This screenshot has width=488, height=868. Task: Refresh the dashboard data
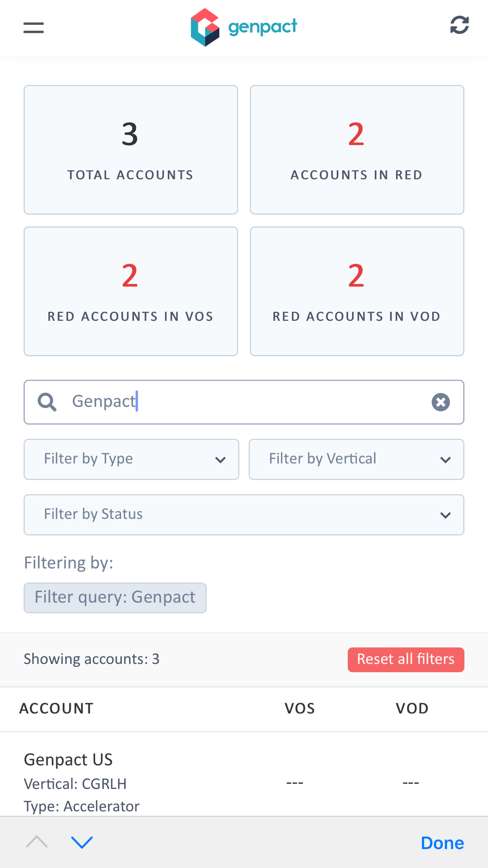(459, 25)
